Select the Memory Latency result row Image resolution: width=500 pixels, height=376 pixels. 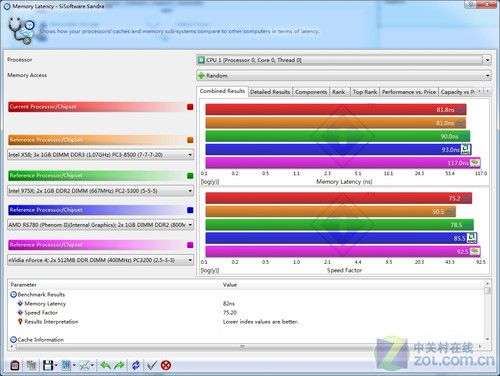(247, 304)
